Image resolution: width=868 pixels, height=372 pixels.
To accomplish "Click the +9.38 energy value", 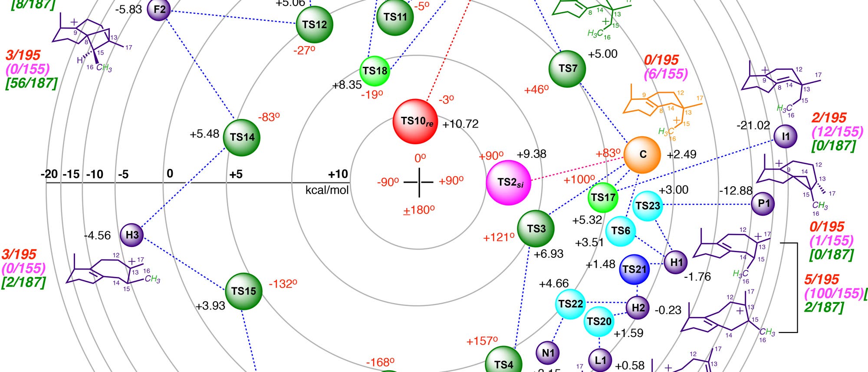I will pyautogui.click(x=531, y=154).
